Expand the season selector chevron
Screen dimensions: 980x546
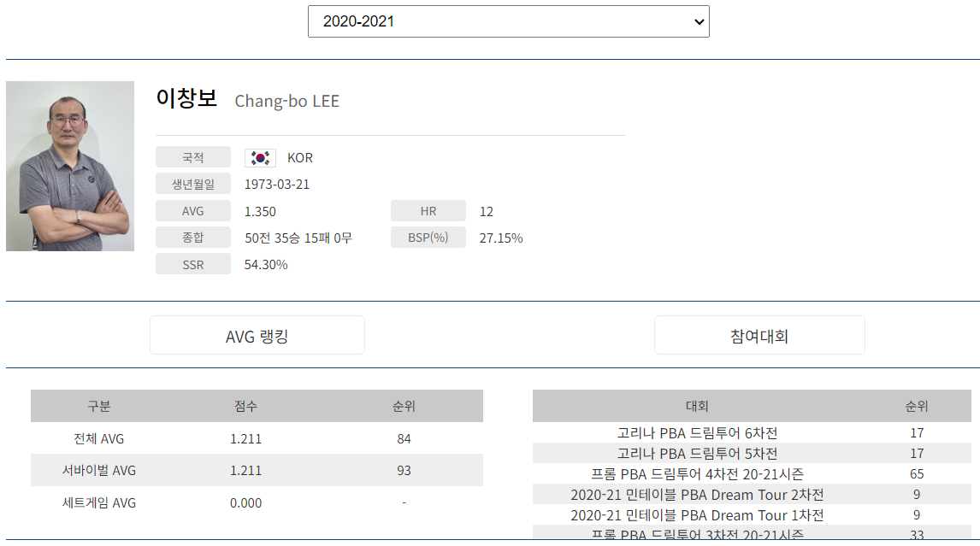[x=697, y=21]
